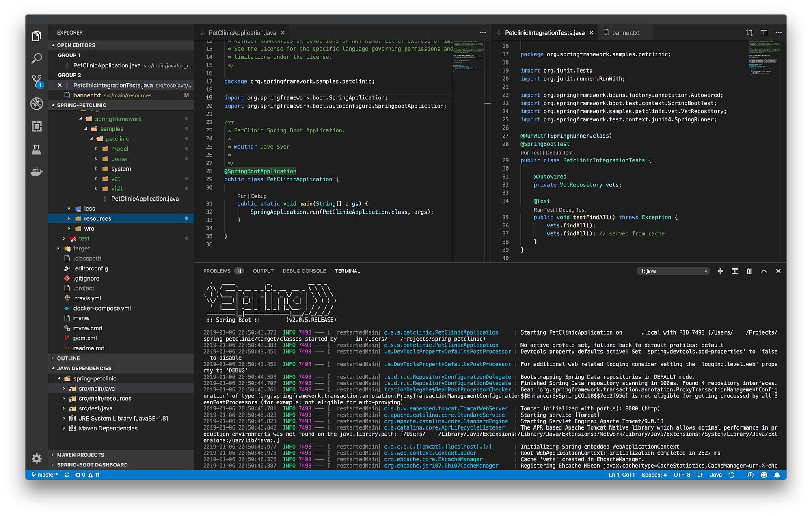Split the terminal panel

coord(735,271)
